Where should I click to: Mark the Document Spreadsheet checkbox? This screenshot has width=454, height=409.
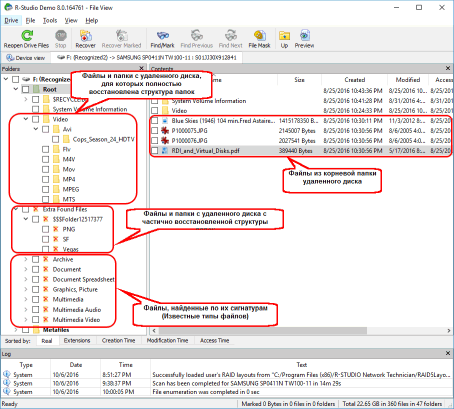tap(36, 279)
